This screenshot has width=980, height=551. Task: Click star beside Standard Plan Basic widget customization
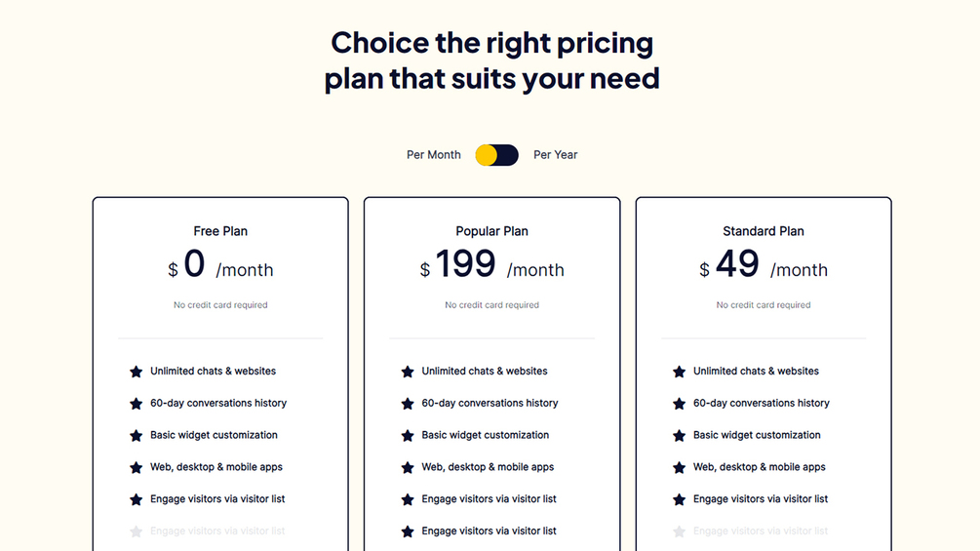pos(679,435)
